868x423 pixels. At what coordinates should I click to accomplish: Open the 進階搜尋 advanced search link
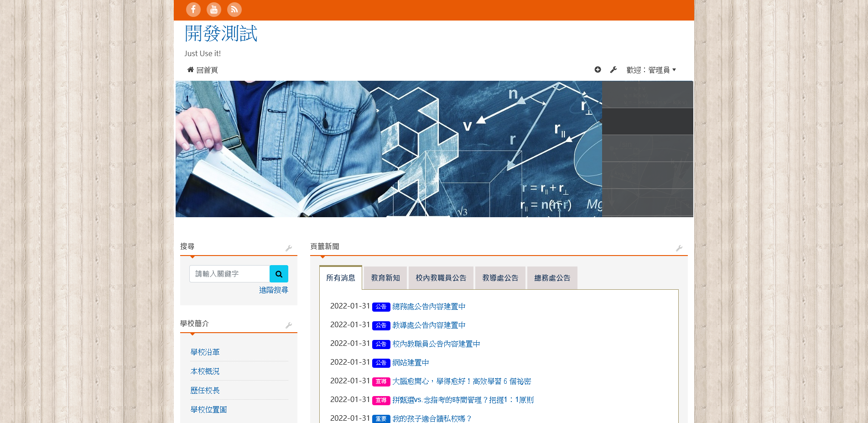tap(274, 290)
